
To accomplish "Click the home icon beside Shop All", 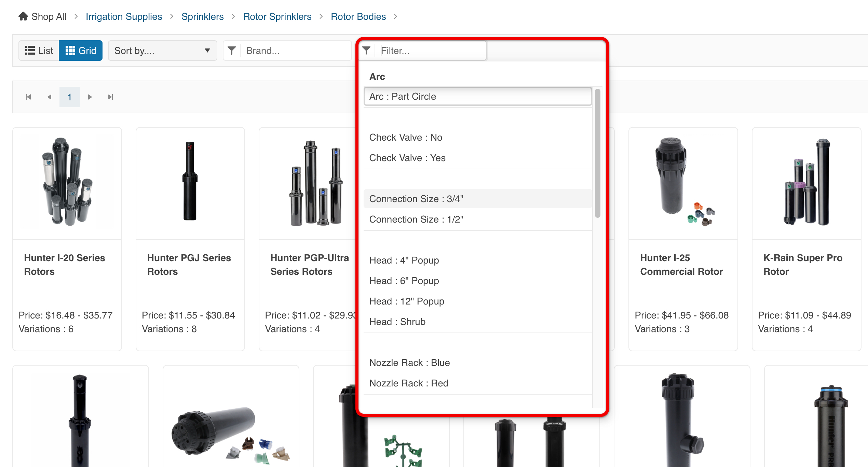I will (23, 16).
